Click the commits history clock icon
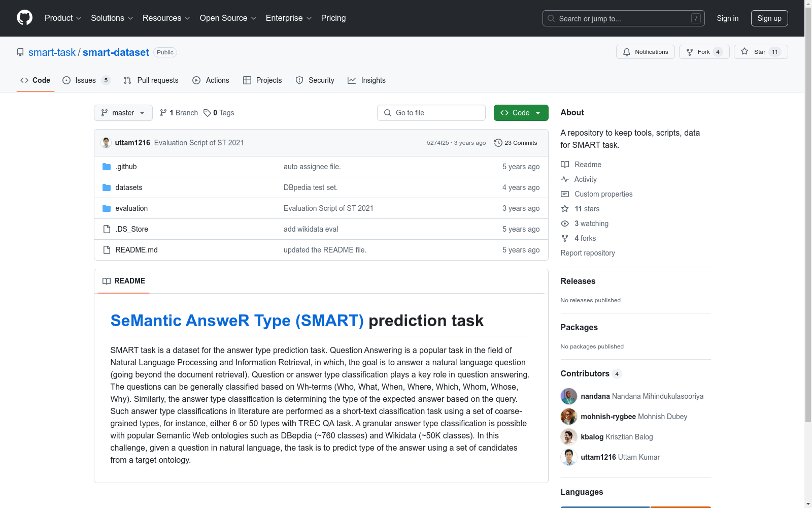Screen dimensions: 812x508 [x=498, y=143]
